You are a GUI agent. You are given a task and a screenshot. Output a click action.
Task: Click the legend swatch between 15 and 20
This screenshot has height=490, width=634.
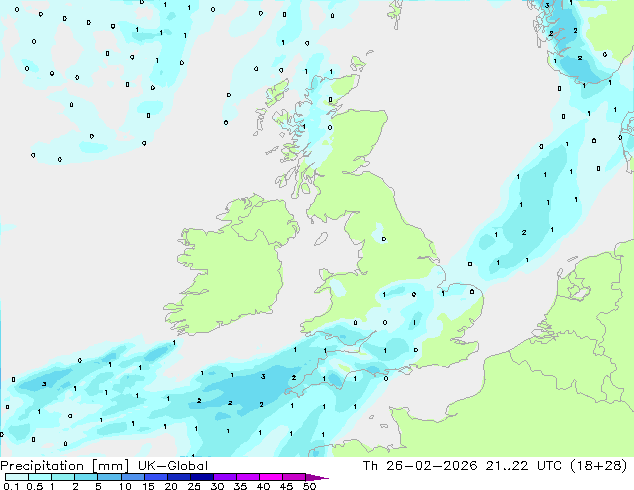point(156,477)
